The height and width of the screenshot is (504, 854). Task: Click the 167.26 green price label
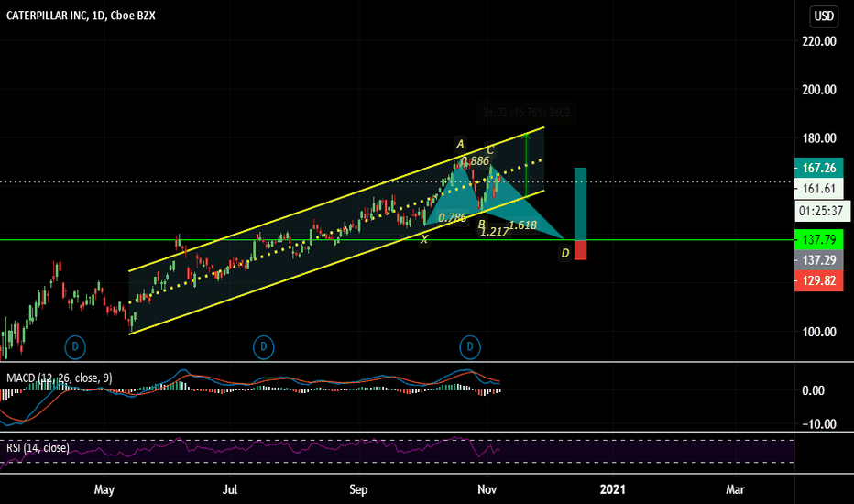point(819,168)
